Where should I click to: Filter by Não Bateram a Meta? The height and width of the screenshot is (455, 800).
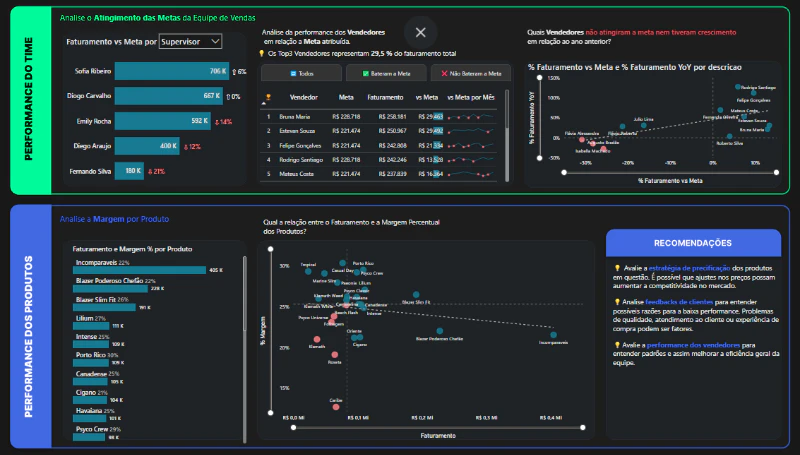click(471, 73)
